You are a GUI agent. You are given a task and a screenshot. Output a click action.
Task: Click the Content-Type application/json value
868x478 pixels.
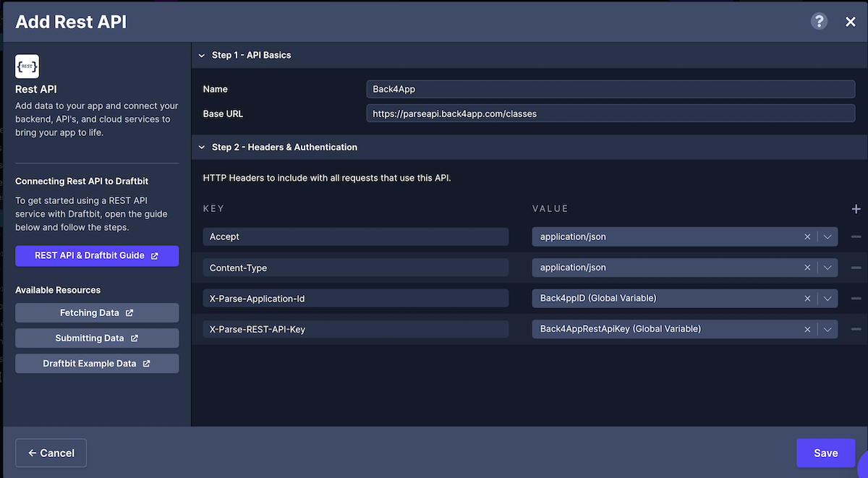click(573, 268)
